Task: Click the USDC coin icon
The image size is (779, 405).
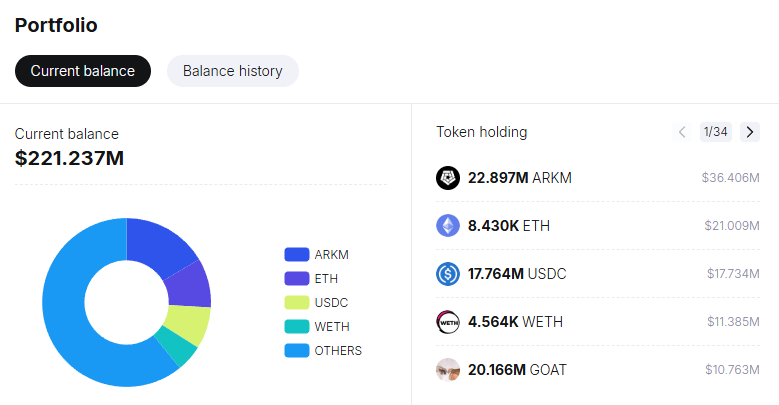Action: point(448,274)
